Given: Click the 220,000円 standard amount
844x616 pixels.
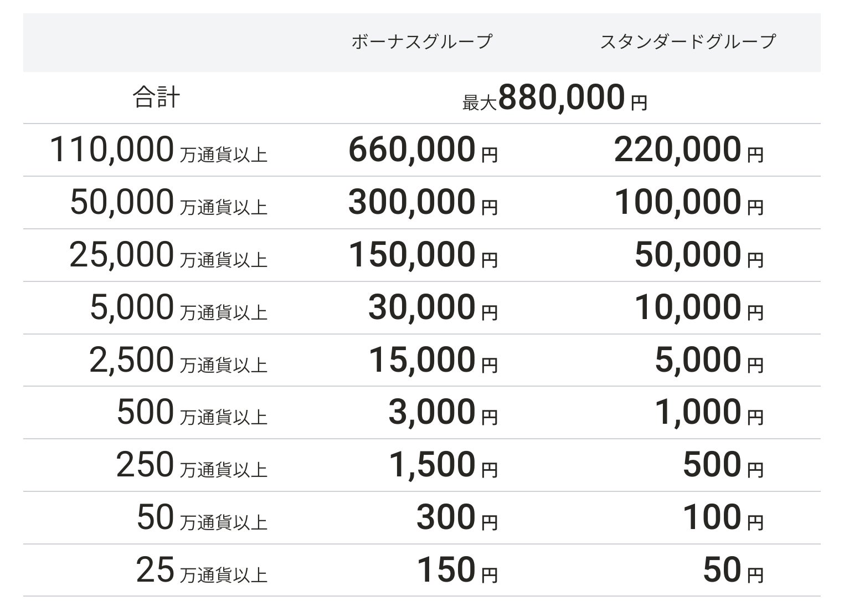Looking at the screenshot, I should (688, 150).
